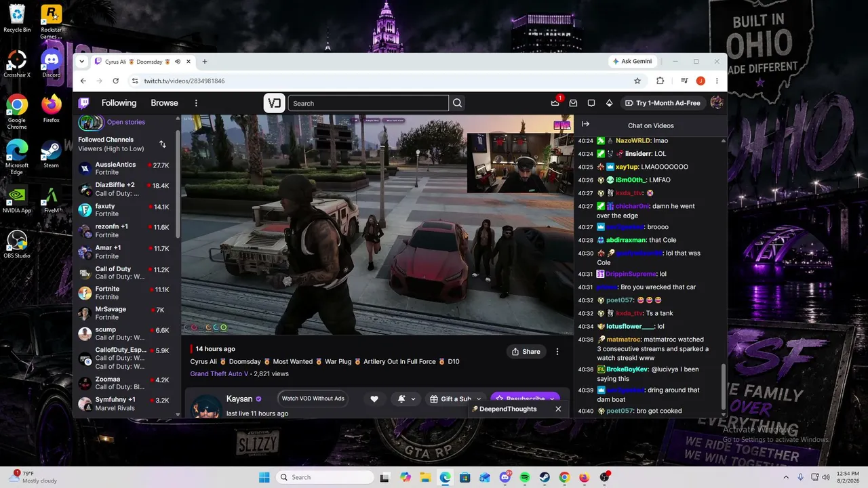Viewport: 868px width, 488px height.
Task: Open the Twitch home logo
Action: click(x=83, y=103)
